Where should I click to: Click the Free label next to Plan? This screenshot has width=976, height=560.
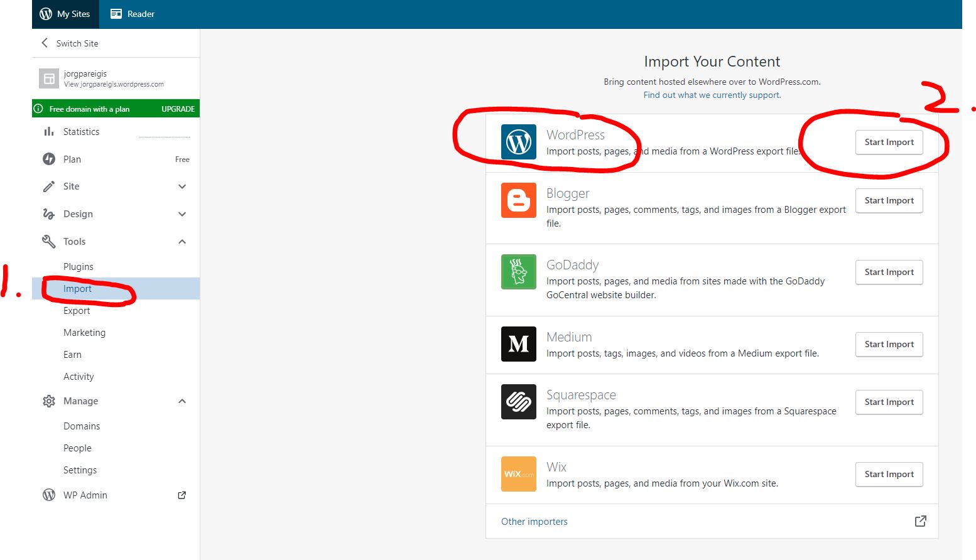pyautogui.click(x=182, y=159)
